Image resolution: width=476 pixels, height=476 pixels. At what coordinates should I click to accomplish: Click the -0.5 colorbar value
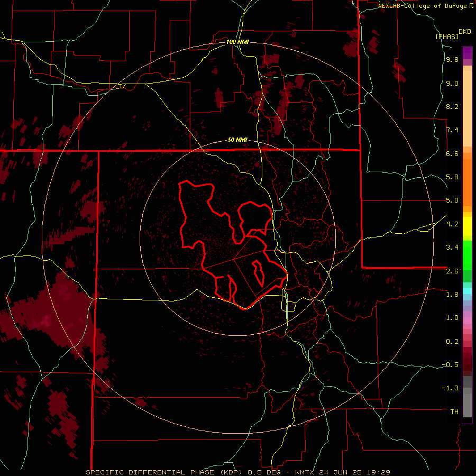[x=450, y=365]
